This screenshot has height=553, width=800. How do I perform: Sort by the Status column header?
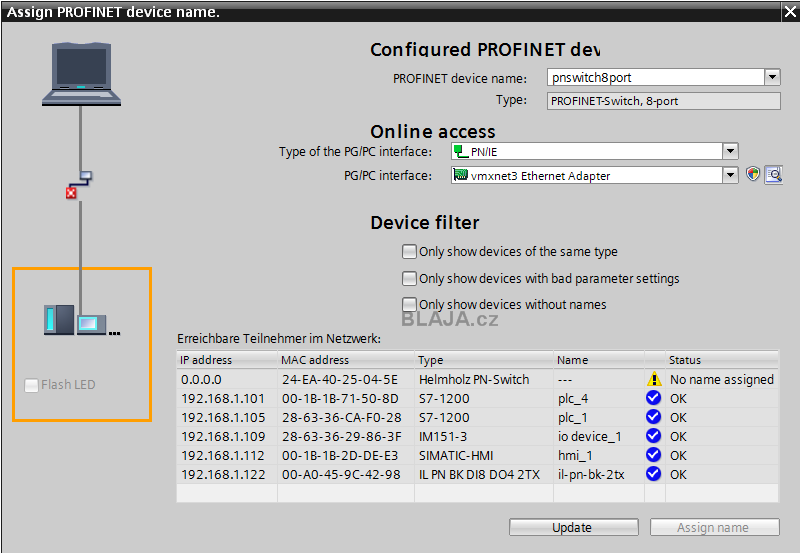pos(722,360)
